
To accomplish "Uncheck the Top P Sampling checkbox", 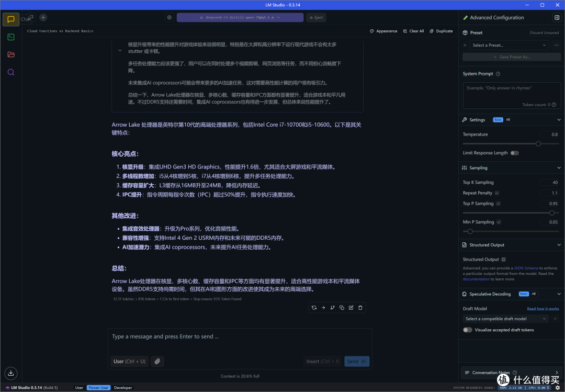I will pos(499,204).
